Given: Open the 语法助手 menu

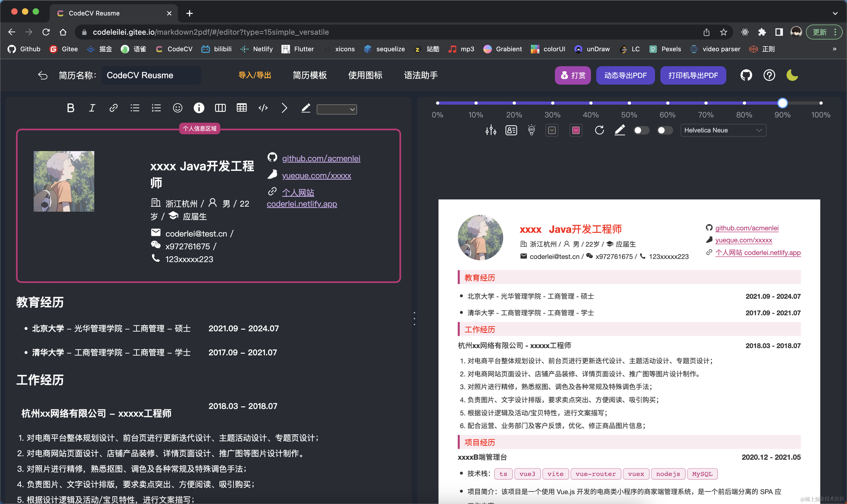Looking at the screenshot, I should (421, 75).
